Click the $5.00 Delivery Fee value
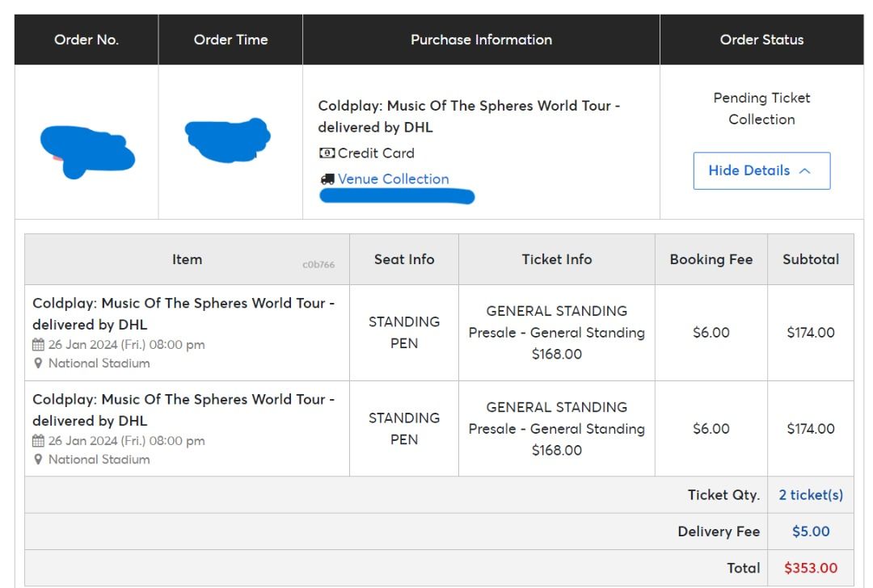 [x=810, y=531]
